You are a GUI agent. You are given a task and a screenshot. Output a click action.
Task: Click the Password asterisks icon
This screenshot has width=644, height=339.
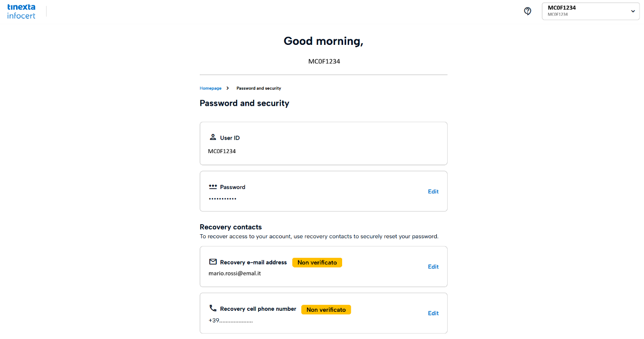click(x=213, y=186)
